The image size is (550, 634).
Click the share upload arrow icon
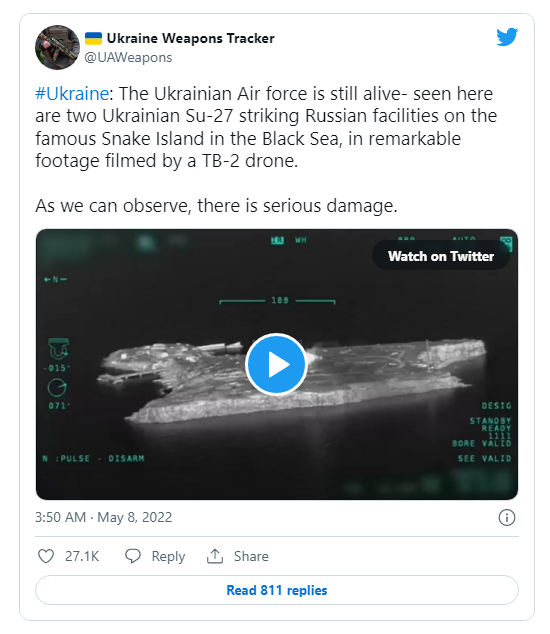click(215, 556)
